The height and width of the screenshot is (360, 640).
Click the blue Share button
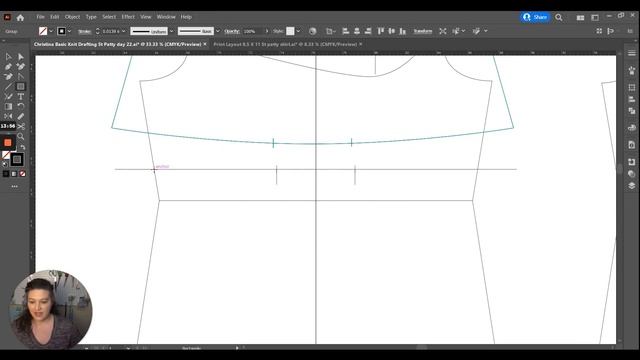[535, 17]
